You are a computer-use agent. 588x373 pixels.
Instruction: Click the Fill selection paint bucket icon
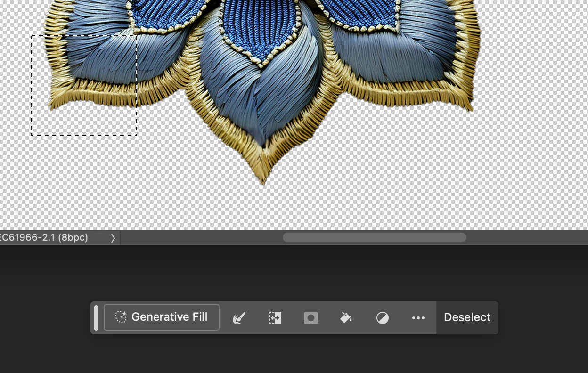[346, 318]
